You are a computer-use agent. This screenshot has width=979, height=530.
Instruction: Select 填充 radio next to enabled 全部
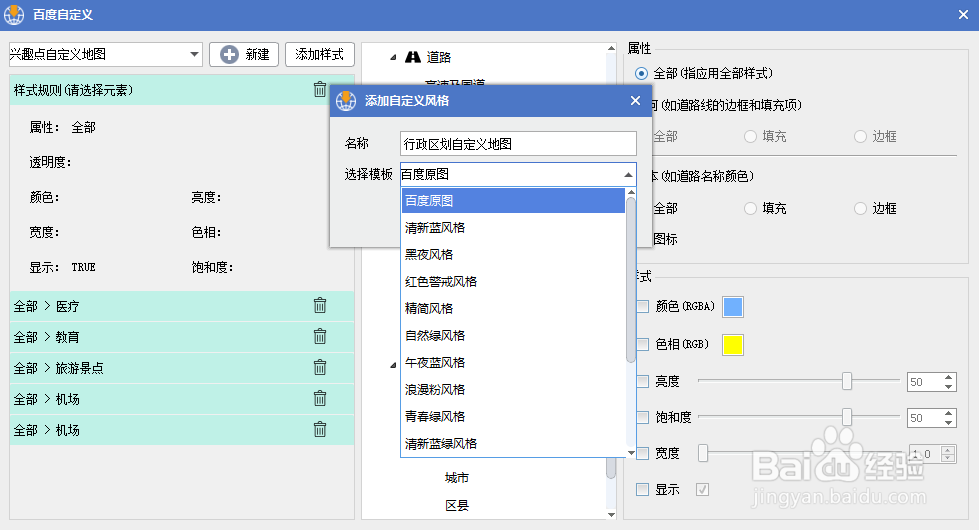click(750, 209)
